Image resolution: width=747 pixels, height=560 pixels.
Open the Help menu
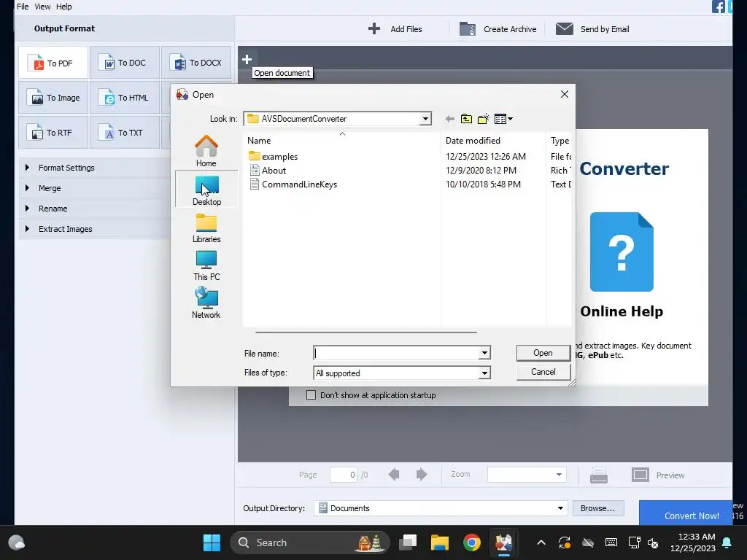[x=64, y=7]
